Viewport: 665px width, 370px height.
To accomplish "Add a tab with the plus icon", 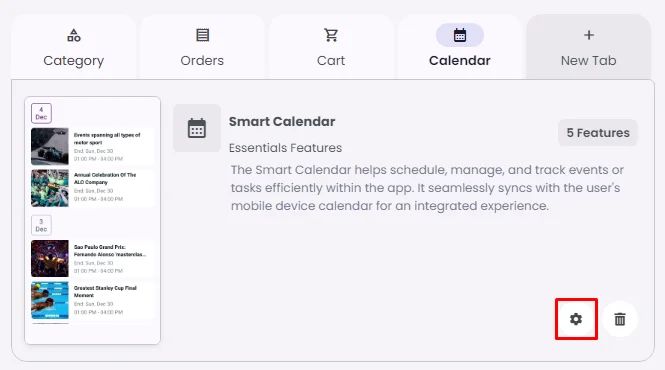I will (589, 35).
